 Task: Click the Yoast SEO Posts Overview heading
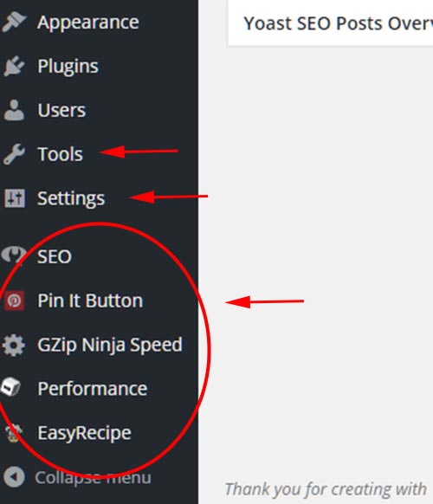click(338, 23)
